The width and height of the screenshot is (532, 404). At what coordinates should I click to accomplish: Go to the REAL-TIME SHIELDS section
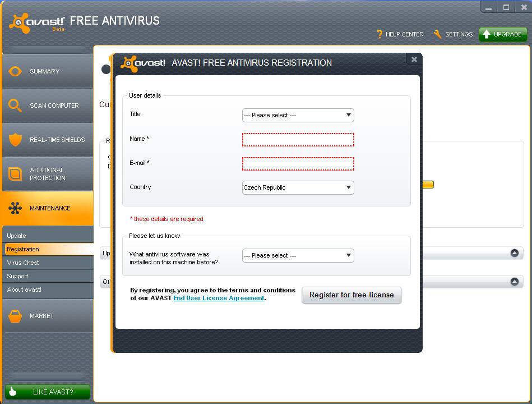coord(48,140)
